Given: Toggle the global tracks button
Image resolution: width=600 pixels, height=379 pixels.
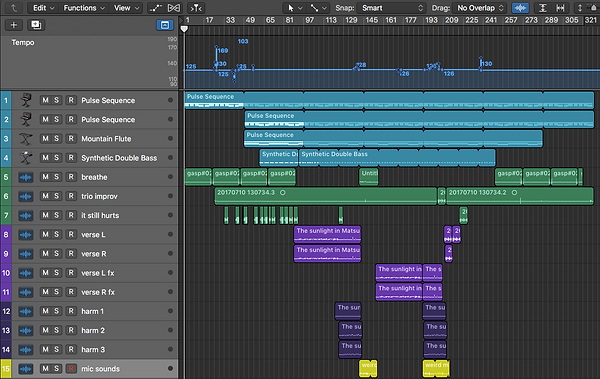Looking at the screenshot, I should point(165,25).
